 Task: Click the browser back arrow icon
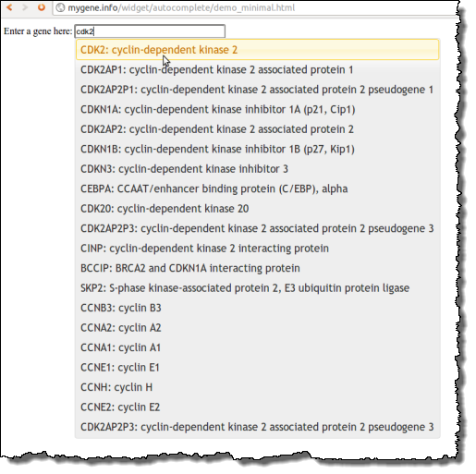tap(9, 7)
